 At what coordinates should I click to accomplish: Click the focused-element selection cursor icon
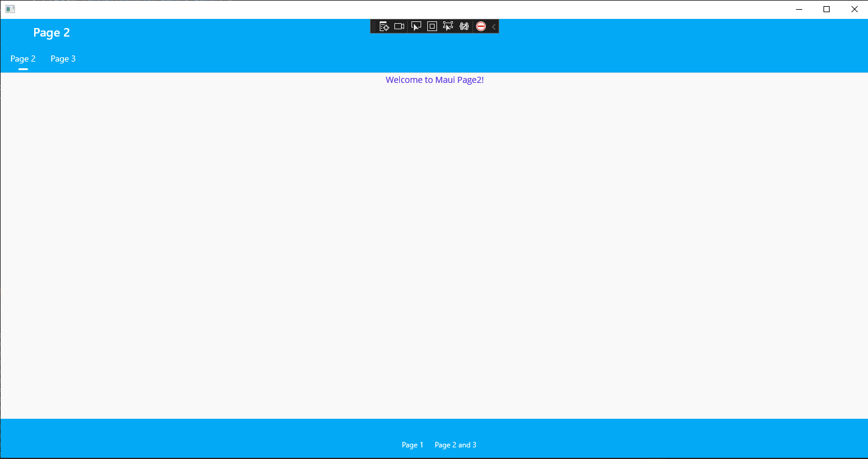point(448,26)
